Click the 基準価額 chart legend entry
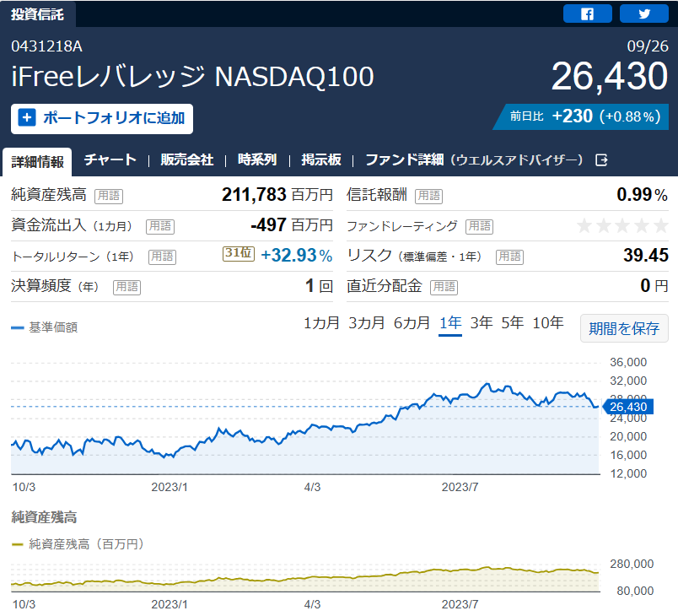The image size is (678, 616). [x=44, y=327]
